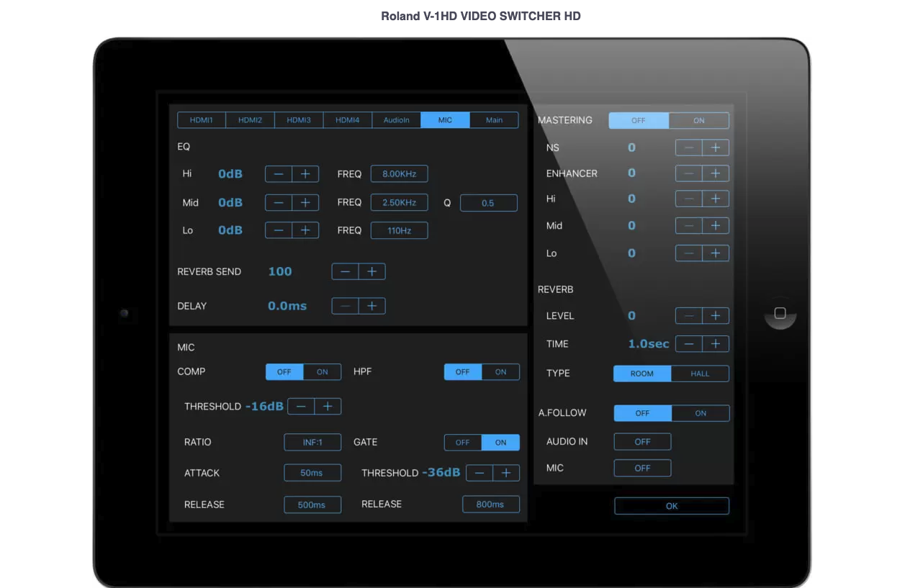Decrease COMP THRESHOLD with minus button

tap(301, 407)
